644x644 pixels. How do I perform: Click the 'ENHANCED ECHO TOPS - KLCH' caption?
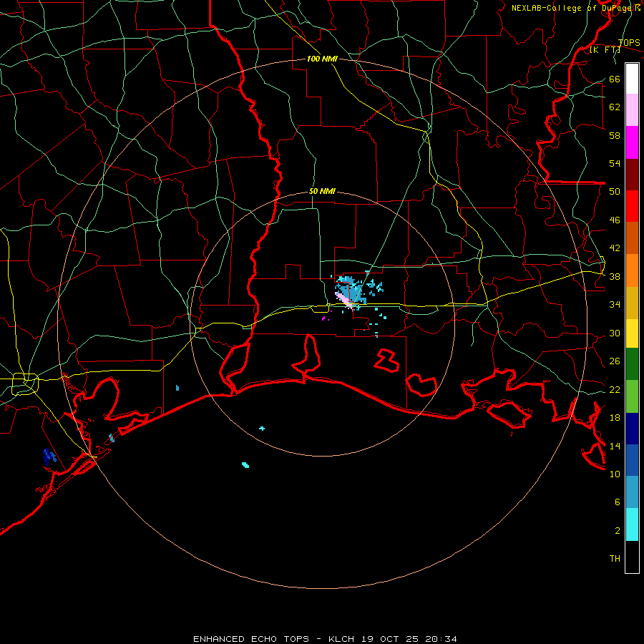point(274,639)
